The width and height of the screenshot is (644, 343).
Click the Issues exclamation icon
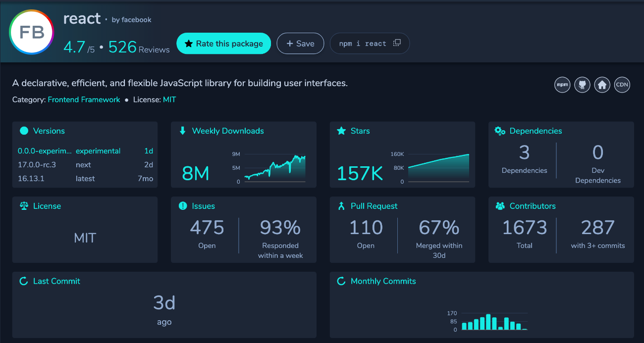tap(182, 206)
